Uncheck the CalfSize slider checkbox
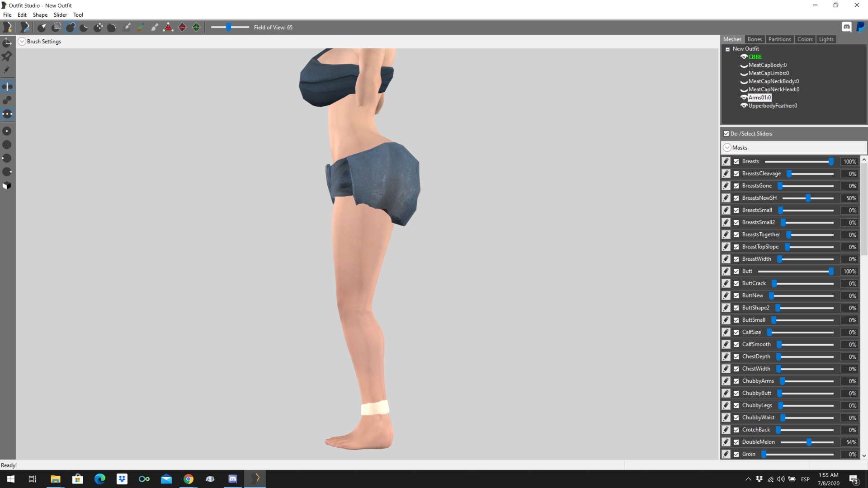This screenshot has width=868, height=488. (736, 332)
